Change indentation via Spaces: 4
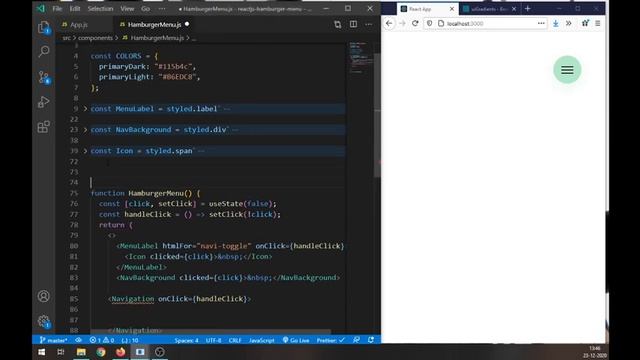 (187, 340)
